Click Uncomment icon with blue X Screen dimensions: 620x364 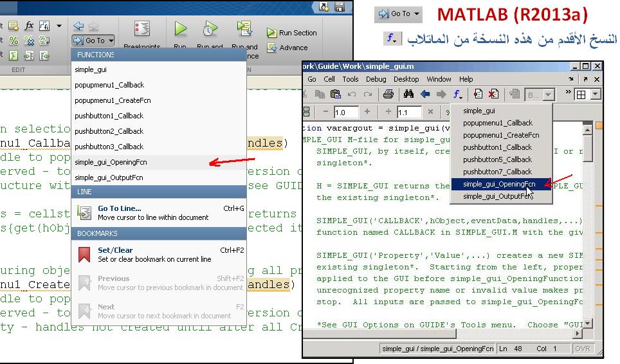(x=29, y=41)
